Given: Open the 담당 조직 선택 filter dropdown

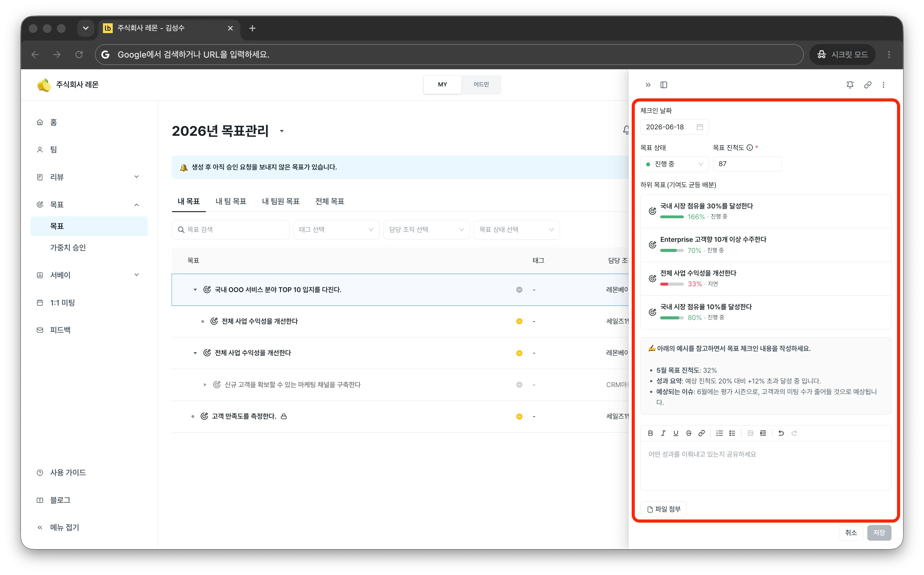Looking at the screenshot, I should point(426,230).
